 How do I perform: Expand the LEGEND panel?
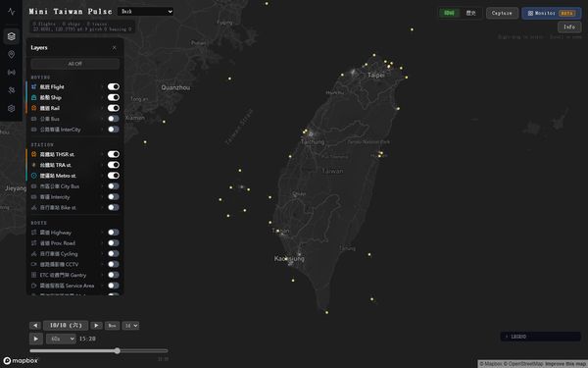[540, 337]
